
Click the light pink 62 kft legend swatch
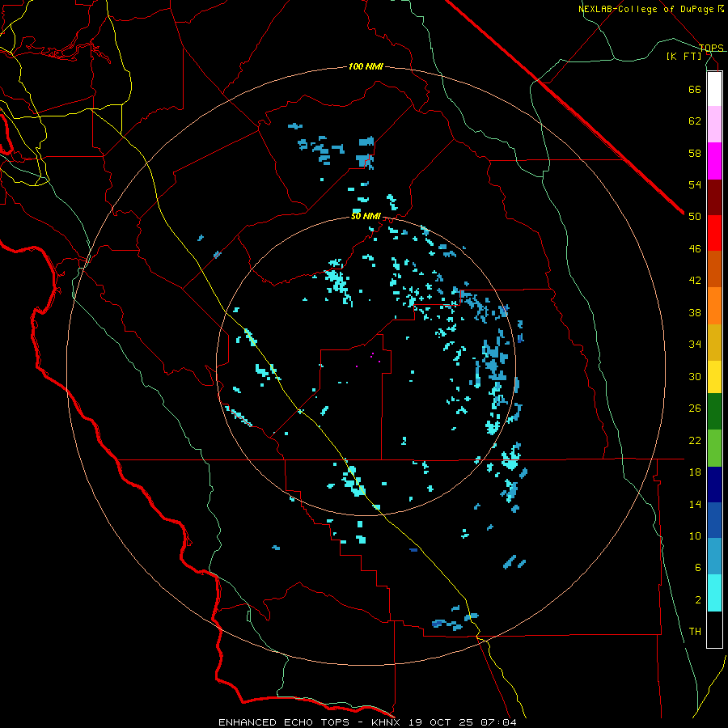(x=714, y=125)
